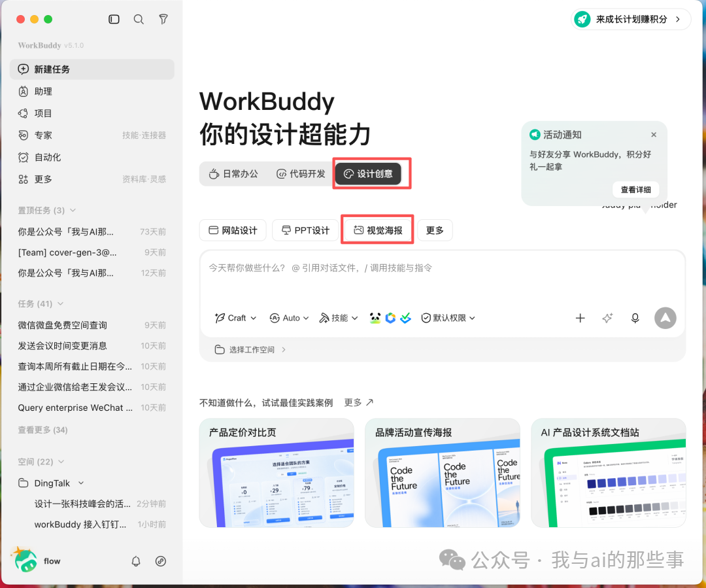Collapse the 空间 (22) section

pos(41,462)
